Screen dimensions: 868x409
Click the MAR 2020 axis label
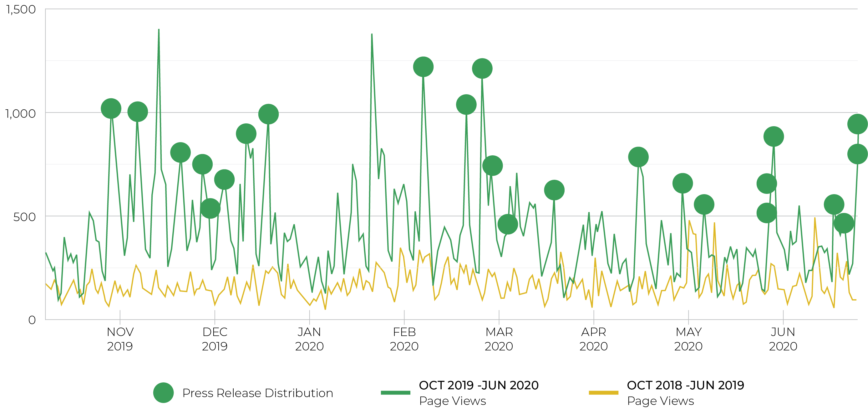(499, 339)
